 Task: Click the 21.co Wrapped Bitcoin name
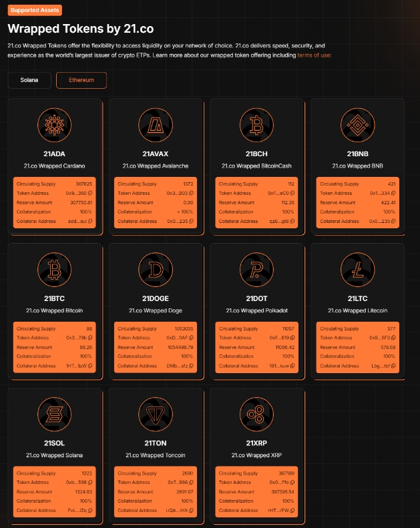pos(54,310)
